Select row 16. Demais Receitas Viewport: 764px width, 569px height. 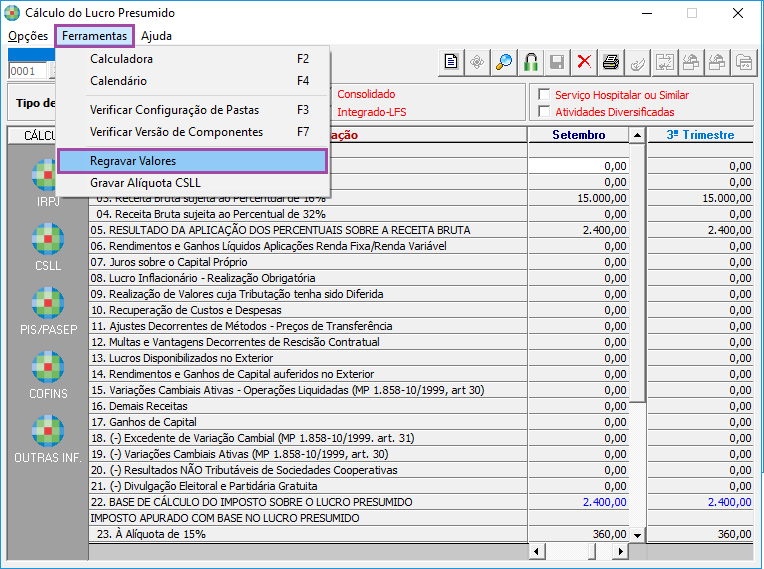pos(308,406)
